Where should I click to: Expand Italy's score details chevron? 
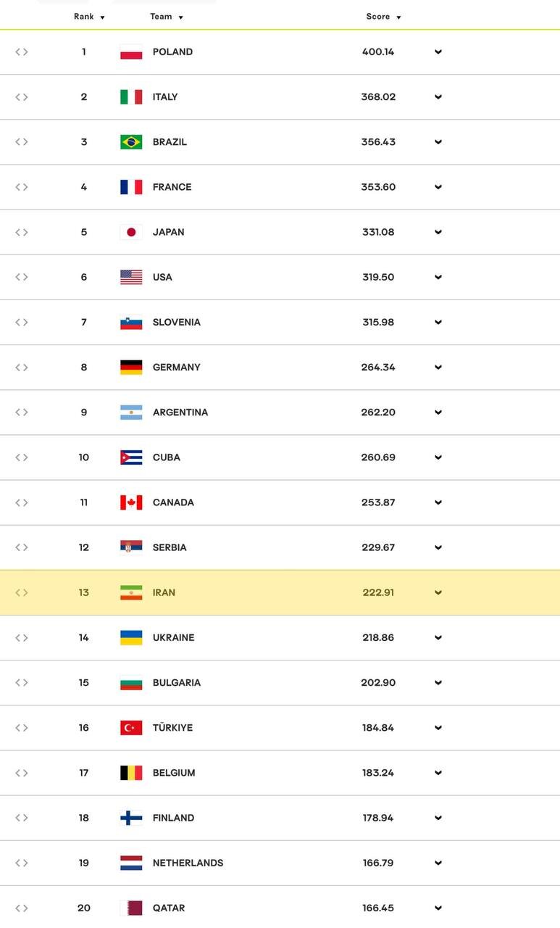coord(438,97)
